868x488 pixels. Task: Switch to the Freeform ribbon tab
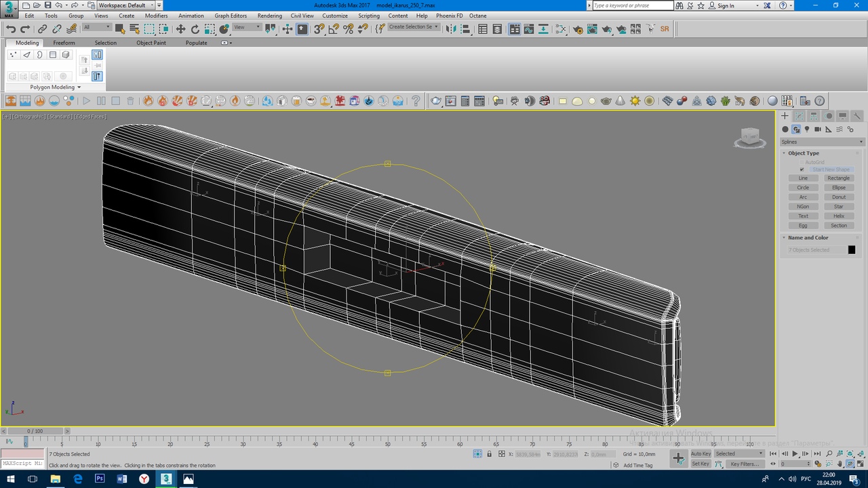tap(64, 43)
